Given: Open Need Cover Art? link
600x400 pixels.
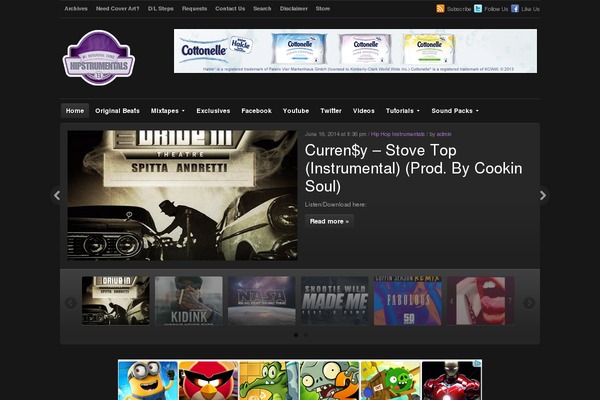Looking at the screenshot, I should tap(117, 8).
